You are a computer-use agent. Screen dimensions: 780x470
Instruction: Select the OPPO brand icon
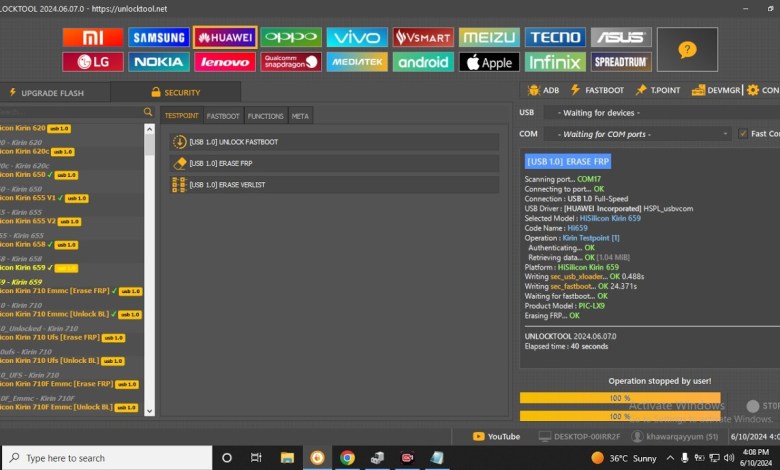[x=291, y=37]
